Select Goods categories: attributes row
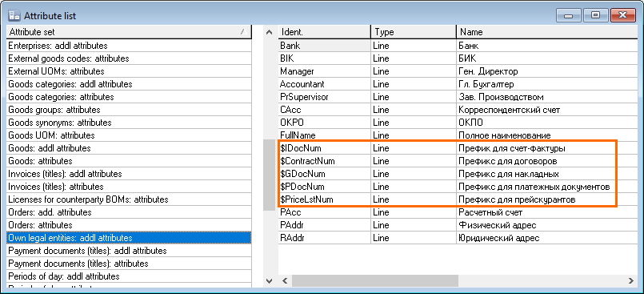 pyautogui.click(x=129, y=97)
